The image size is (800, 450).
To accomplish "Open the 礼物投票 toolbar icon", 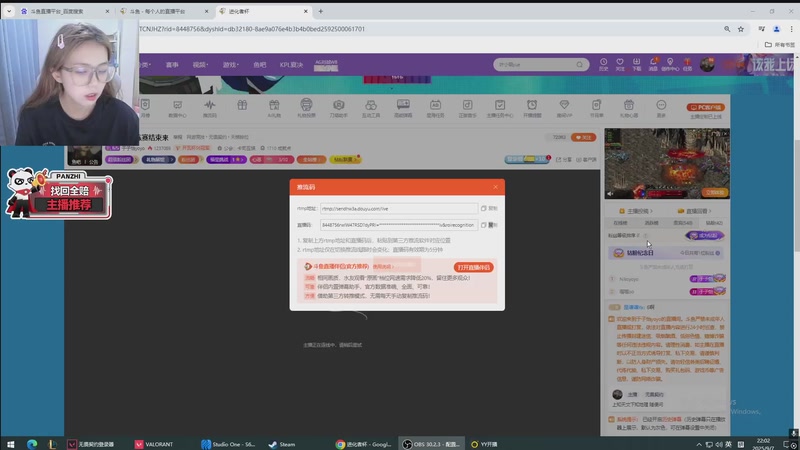I will tap(306, 109).
